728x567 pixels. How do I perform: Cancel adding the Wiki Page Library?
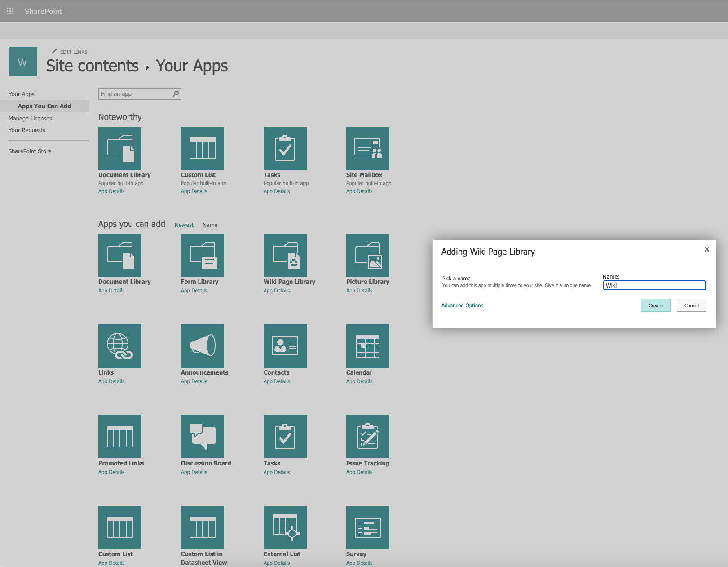[691, 306]
